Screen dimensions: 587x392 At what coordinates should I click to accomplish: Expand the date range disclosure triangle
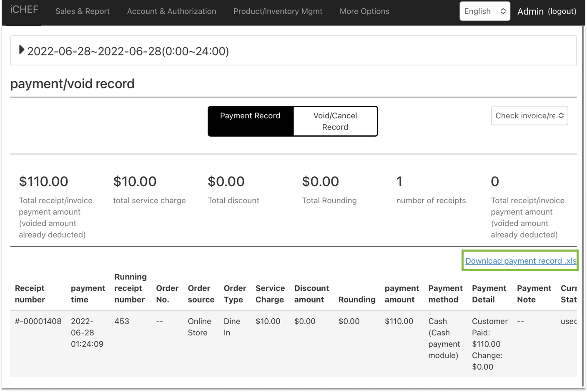pyautogui.click(x=22, y=50)
